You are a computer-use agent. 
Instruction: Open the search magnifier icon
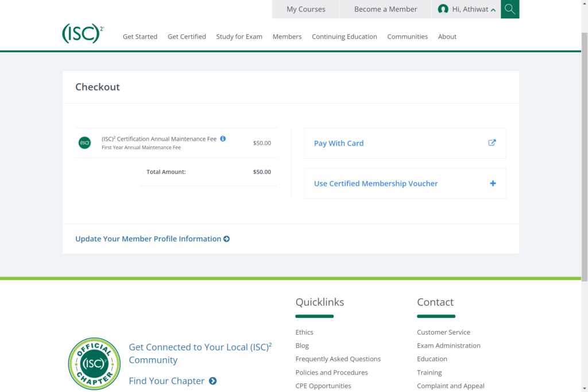tap(510, 9)
